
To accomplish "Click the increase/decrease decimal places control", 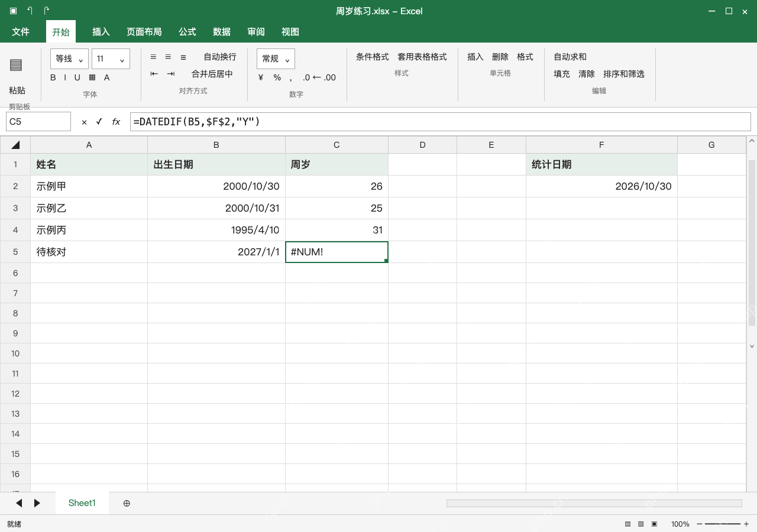I will pos(319,77).
